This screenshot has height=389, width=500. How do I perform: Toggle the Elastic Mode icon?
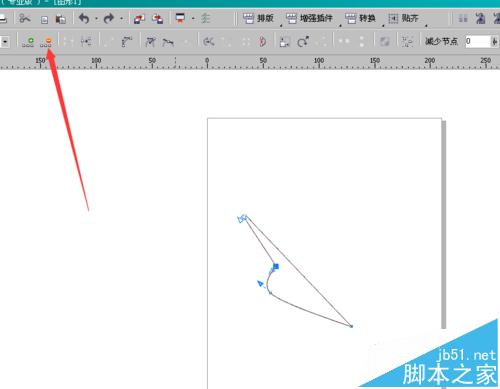[x=385, y=42]
